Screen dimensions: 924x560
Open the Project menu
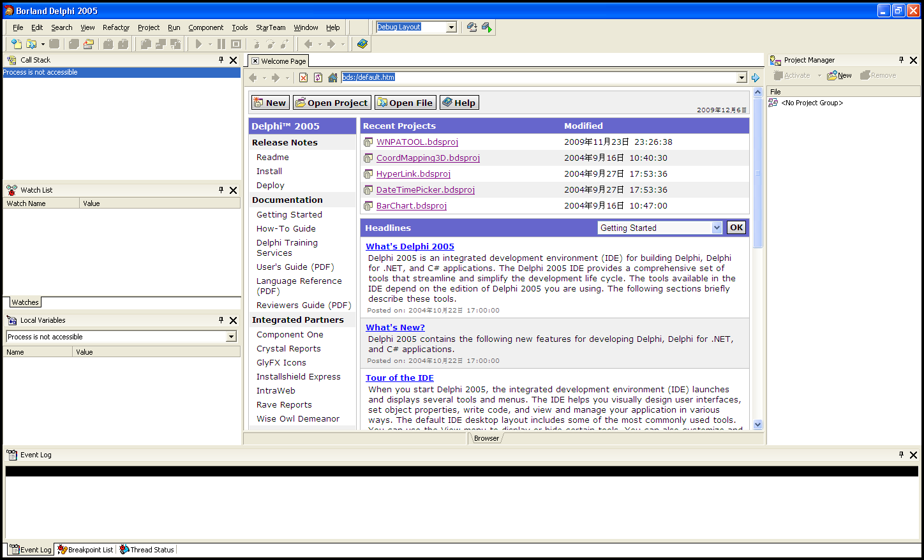(x=149, y=27)
